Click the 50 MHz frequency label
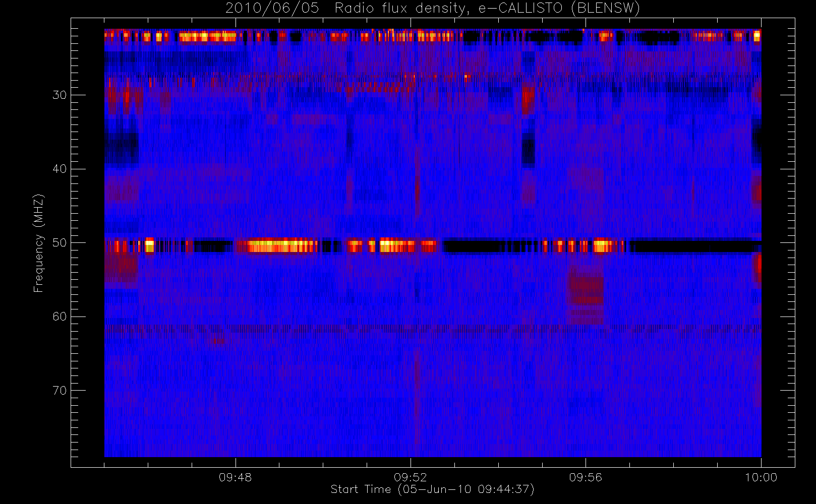 tap(60, 243)
